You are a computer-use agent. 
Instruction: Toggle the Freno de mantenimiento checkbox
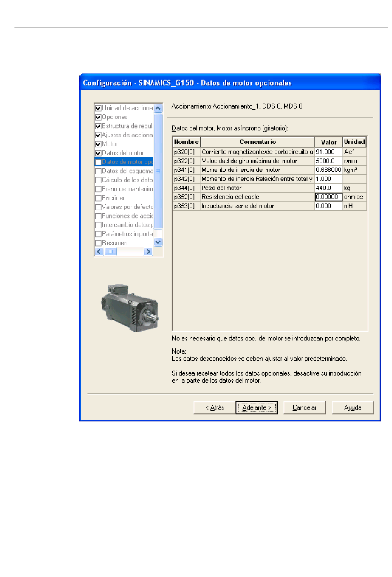point(98,189)
